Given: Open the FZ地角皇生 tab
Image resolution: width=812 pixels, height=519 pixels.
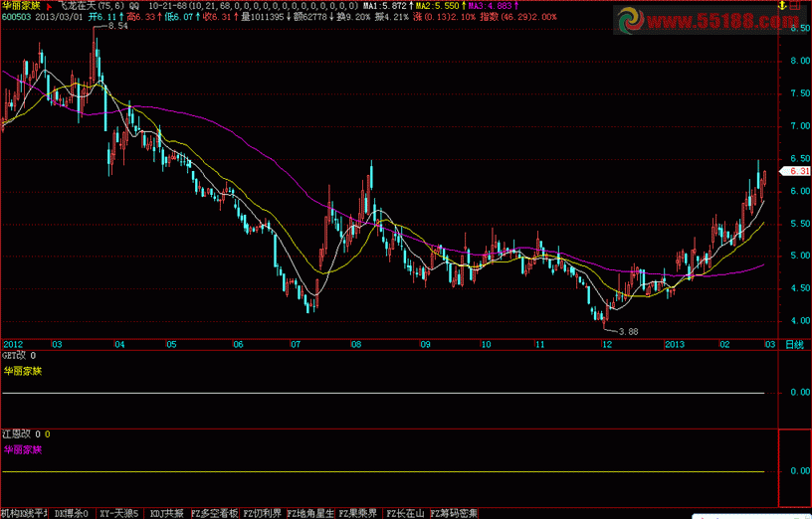Looking at the screenshot, I should click(310, 513).
